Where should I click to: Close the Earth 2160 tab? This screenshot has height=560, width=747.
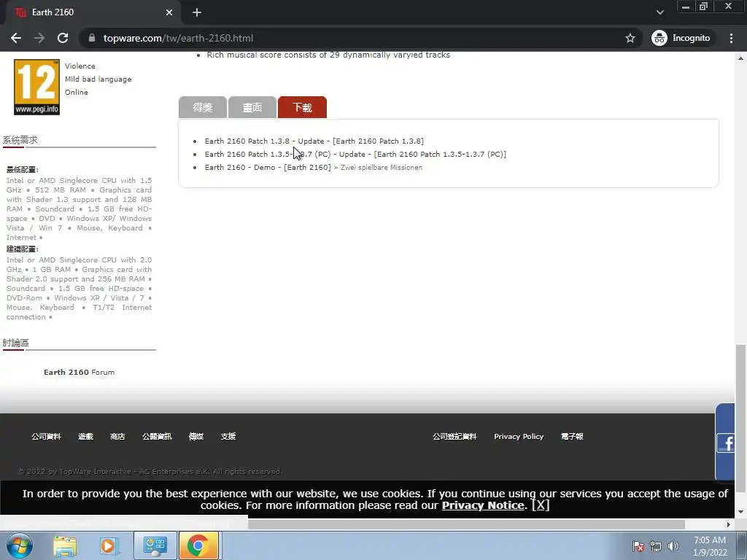(169, 12)
